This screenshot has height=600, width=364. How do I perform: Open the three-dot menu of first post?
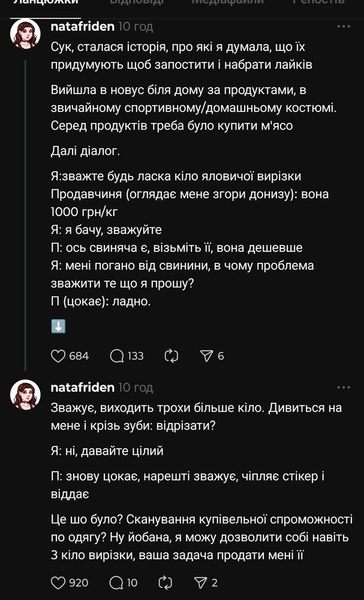coord(344,26)
